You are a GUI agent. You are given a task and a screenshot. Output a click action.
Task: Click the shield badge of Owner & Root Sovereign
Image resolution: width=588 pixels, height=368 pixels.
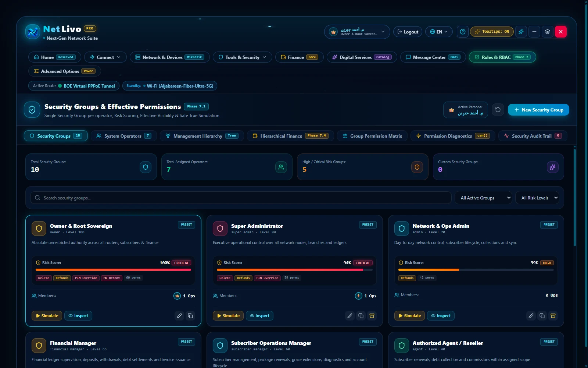pyautogui.click(x=39, y=229)
